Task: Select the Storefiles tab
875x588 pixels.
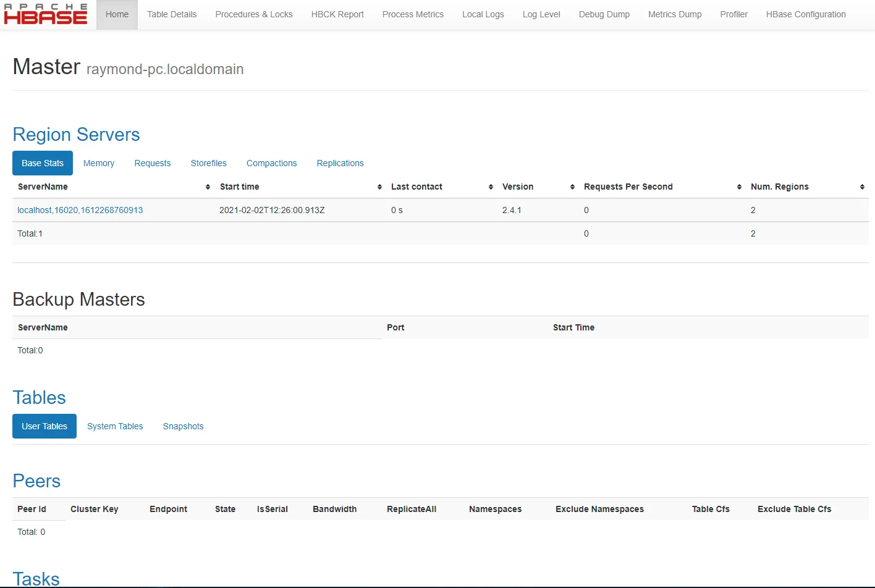Action: coord(208,163)
